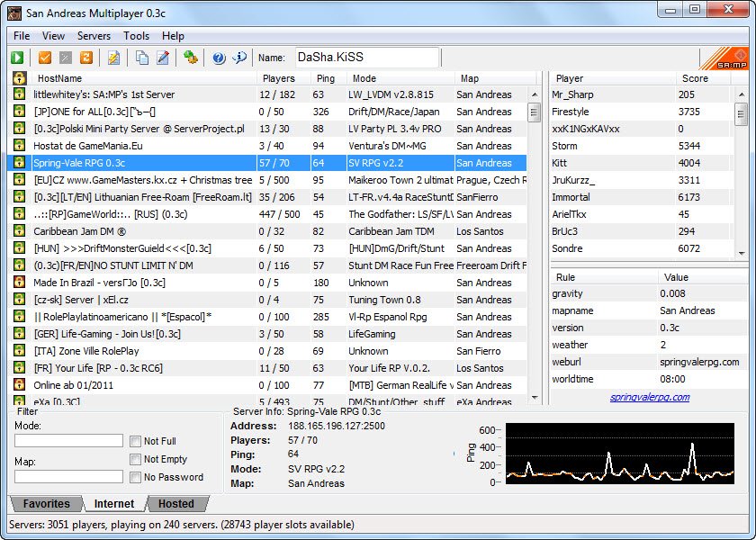Open Settings via the gear toolbar icon

pos(191,58)
